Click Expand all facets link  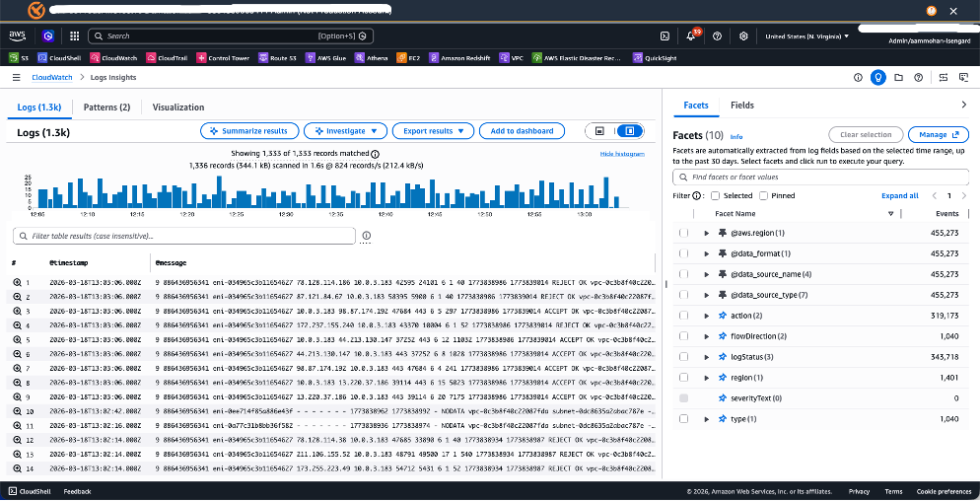pyautogui.click(x=900, y=196)
